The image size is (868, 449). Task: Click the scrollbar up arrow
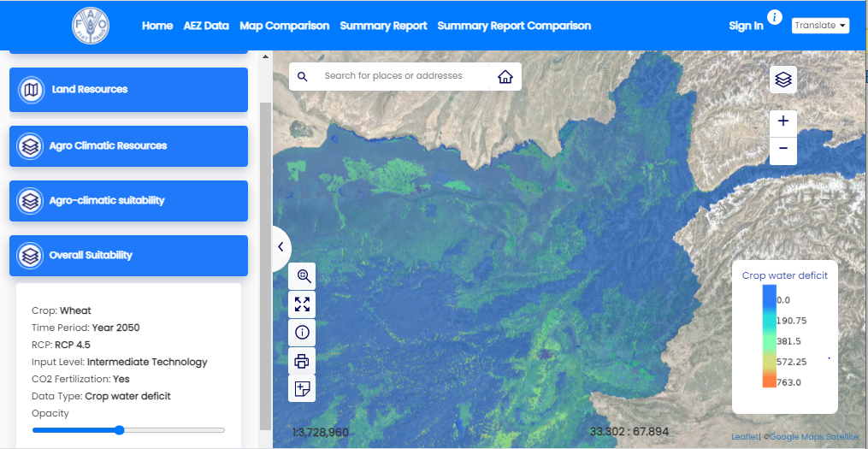click(265, 56)
